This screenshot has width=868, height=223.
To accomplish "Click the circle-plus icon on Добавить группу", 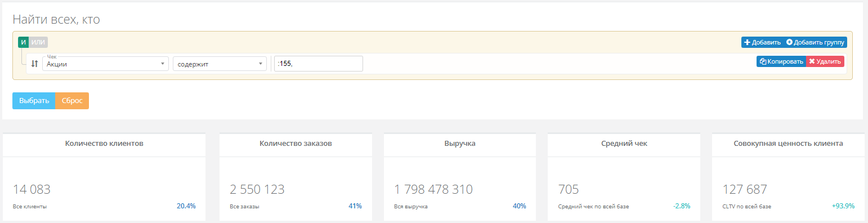I will [x=789, y=42].
